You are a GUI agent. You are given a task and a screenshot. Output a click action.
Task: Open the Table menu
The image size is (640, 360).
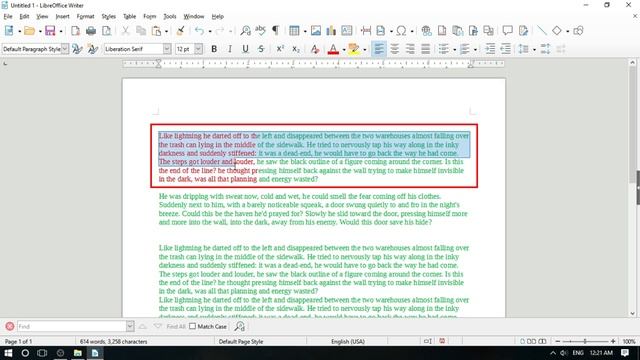(x=129, y=16)
